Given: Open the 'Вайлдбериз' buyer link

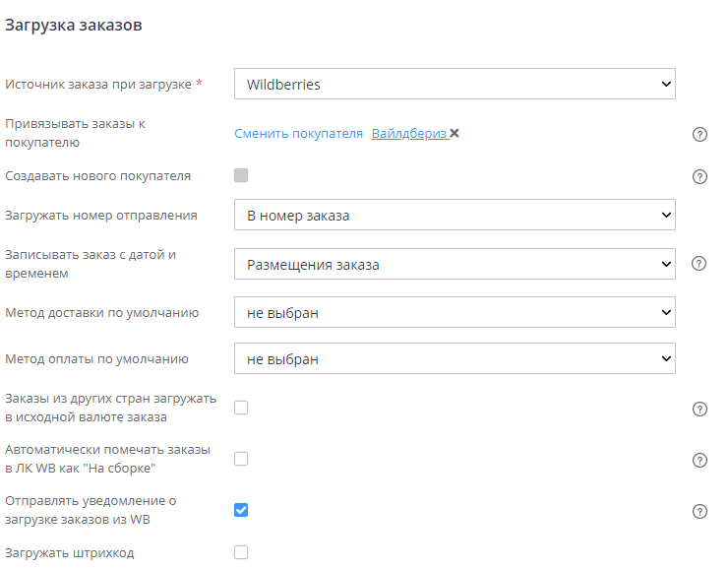Looking at the screenshot, I should point(408,134).
